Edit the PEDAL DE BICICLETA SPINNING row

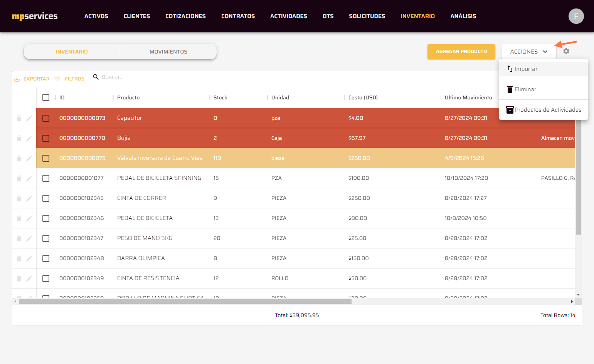pos(29,178)
